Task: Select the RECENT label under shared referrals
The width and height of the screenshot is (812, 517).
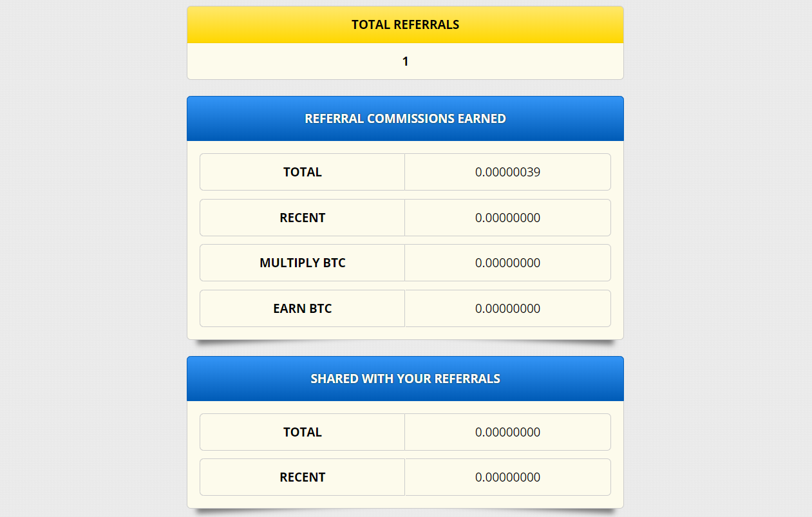Action: 302,477
